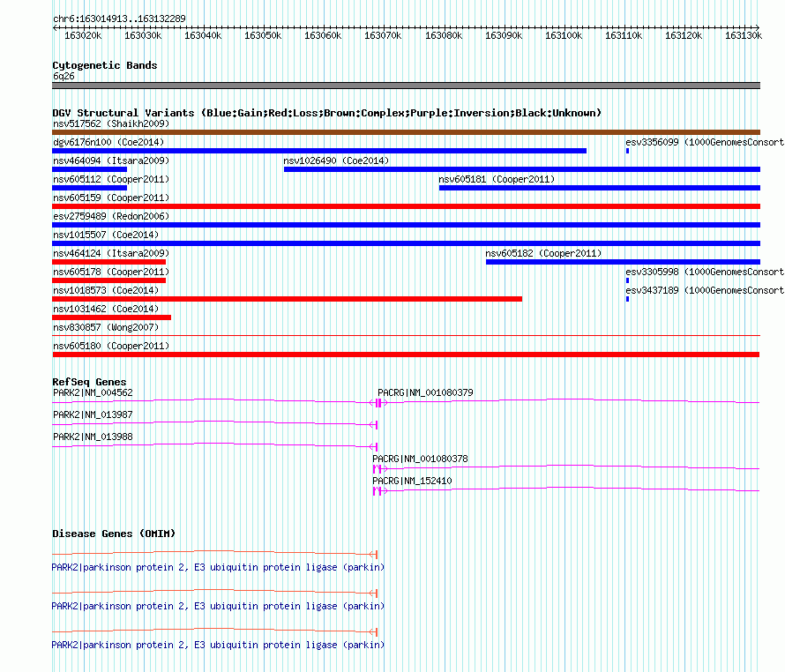Select the red nsv605178 (Cooper2011) bar

[108, 280]
